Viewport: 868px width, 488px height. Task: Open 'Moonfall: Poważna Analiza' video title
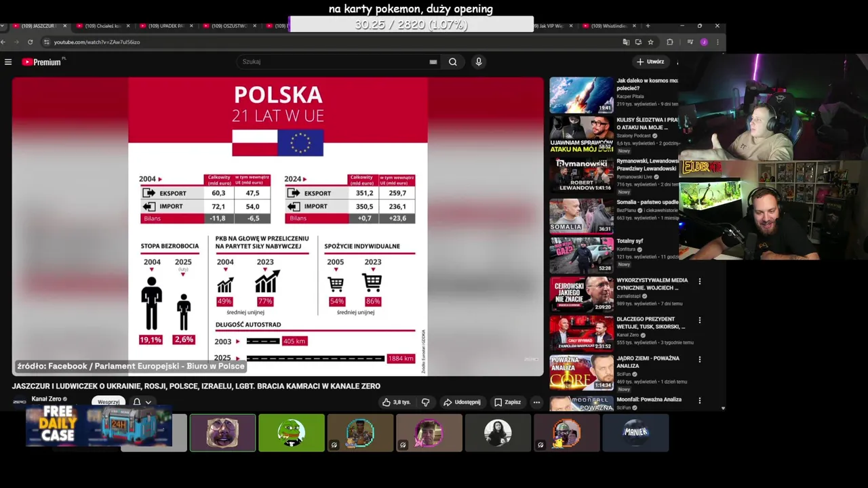pos(649,400)
